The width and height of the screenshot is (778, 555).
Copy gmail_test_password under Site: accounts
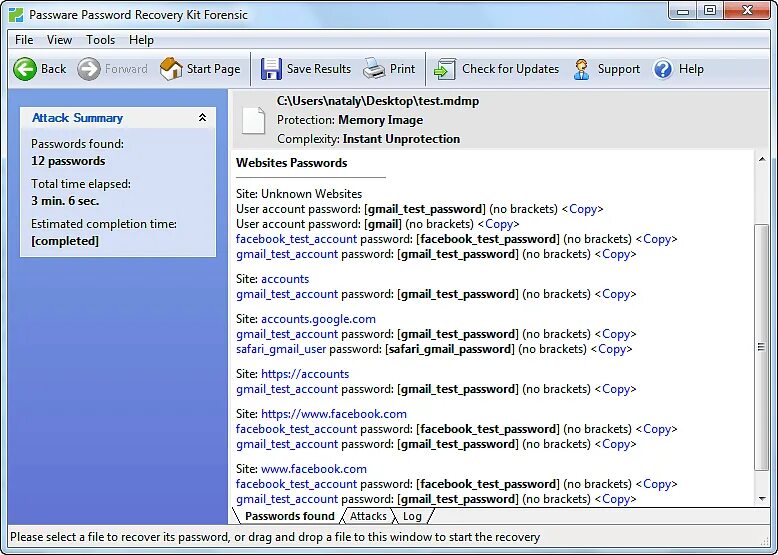(615, 294)
